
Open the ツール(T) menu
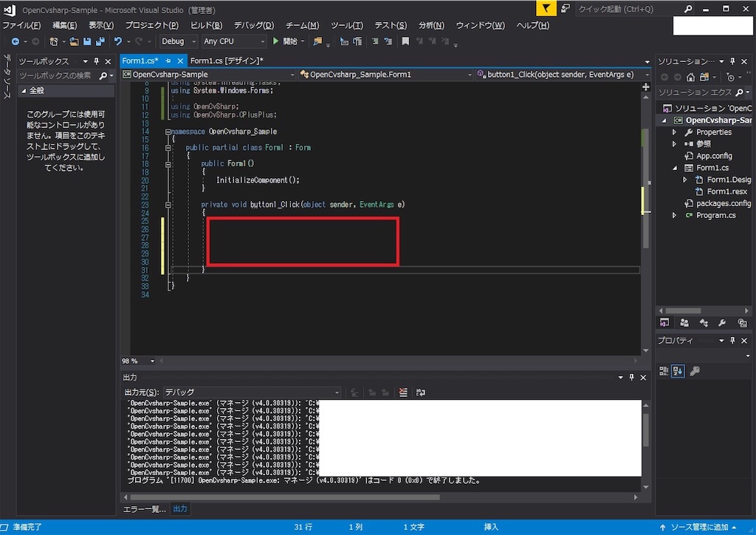tap(347, 26)
